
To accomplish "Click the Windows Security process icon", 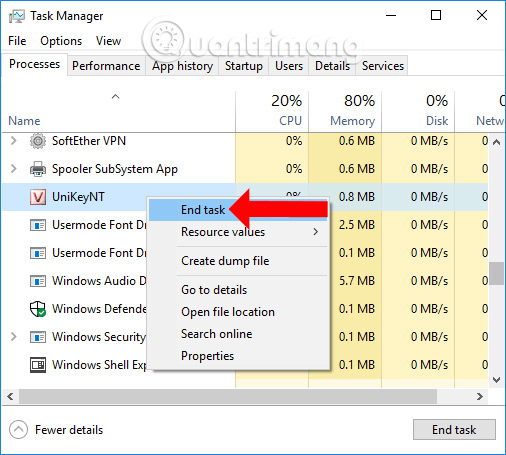I will (x=38, y=337).
